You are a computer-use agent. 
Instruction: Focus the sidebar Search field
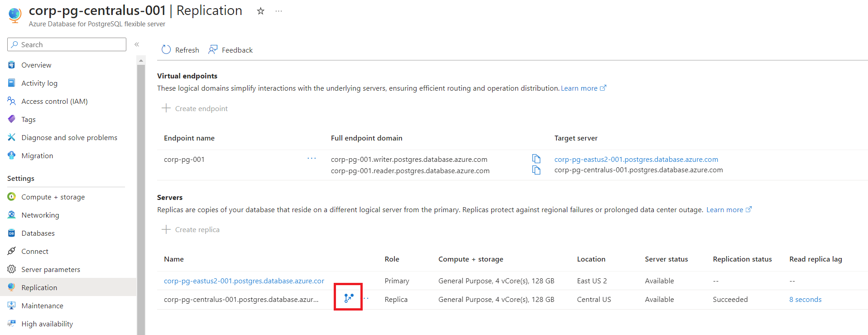(67, 44)
